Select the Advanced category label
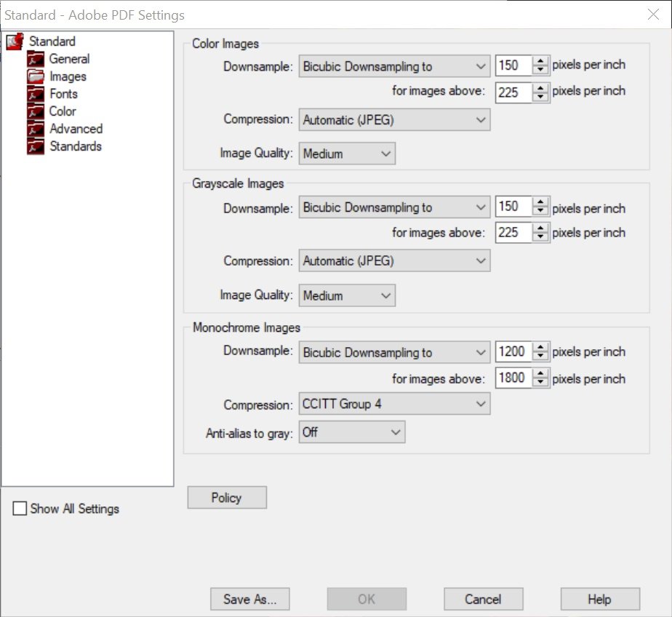 pyautogui.click(x=76, y=129)
